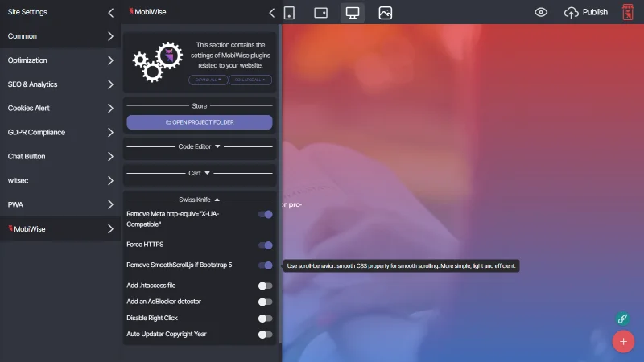
Task: Select GDPR Compliance menu item
Action: click(60, 132)
